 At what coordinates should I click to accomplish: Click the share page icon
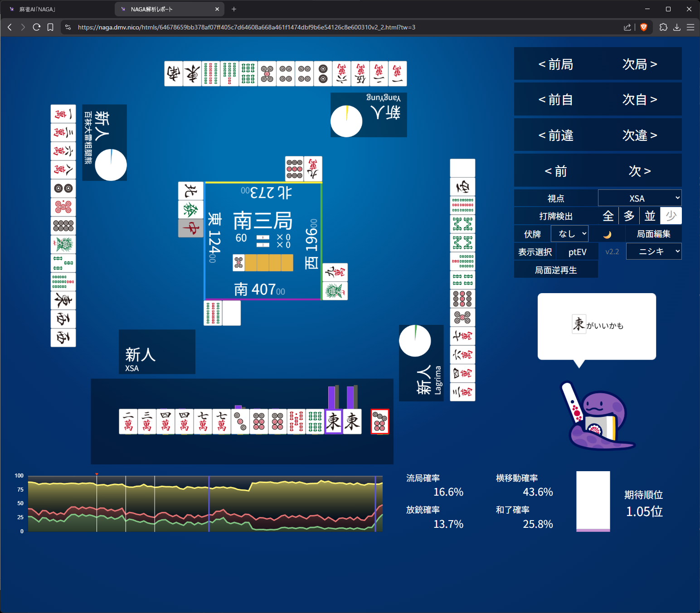point(627,27)
